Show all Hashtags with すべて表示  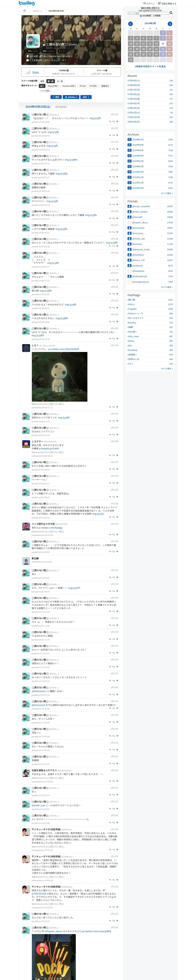[x=167, y=369]
